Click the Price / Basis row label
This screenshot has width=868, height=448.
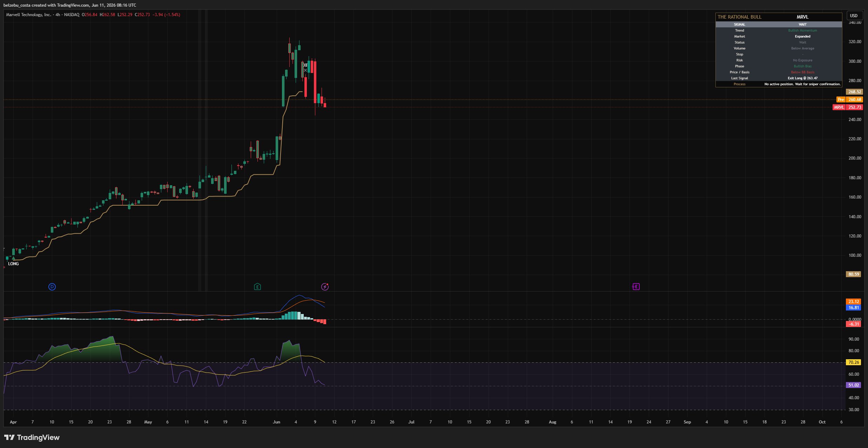739,72
